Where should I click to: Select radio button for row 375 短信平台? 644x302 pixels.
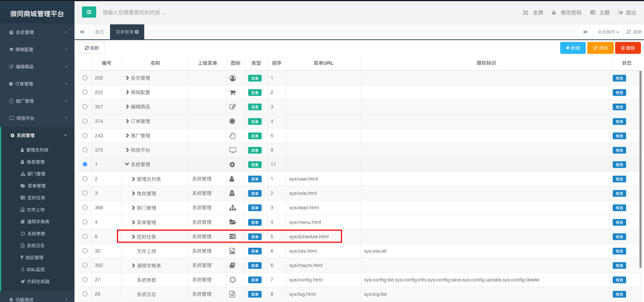(x=85, y=150)
